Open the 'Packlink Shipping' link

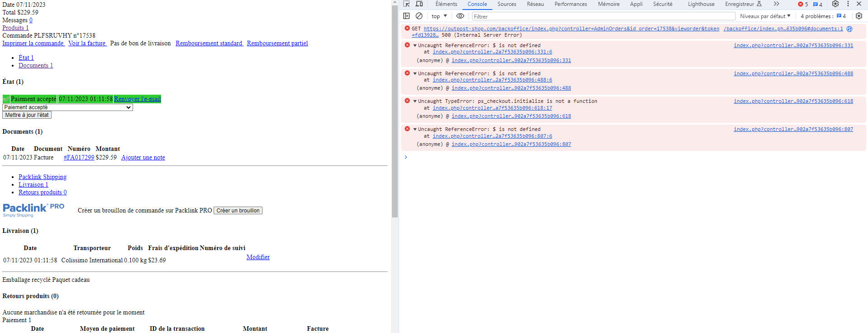(x=43, y=177)
